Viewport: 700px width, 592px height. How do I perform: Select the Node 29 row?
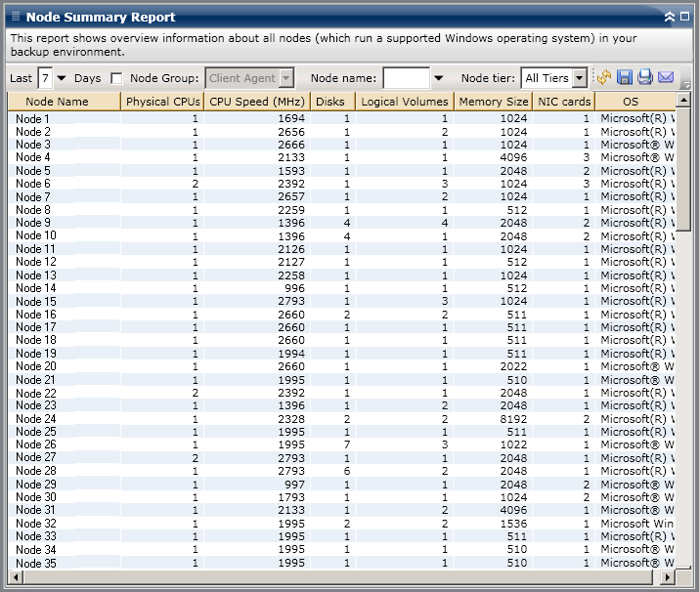click(341, 485)
